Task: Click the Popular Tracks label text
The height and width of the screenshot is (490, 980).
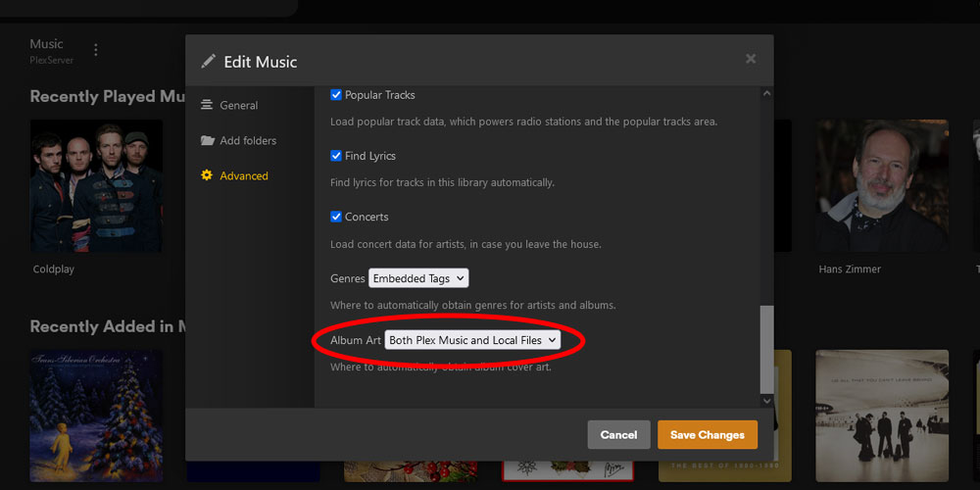Action: pos(380,95)
